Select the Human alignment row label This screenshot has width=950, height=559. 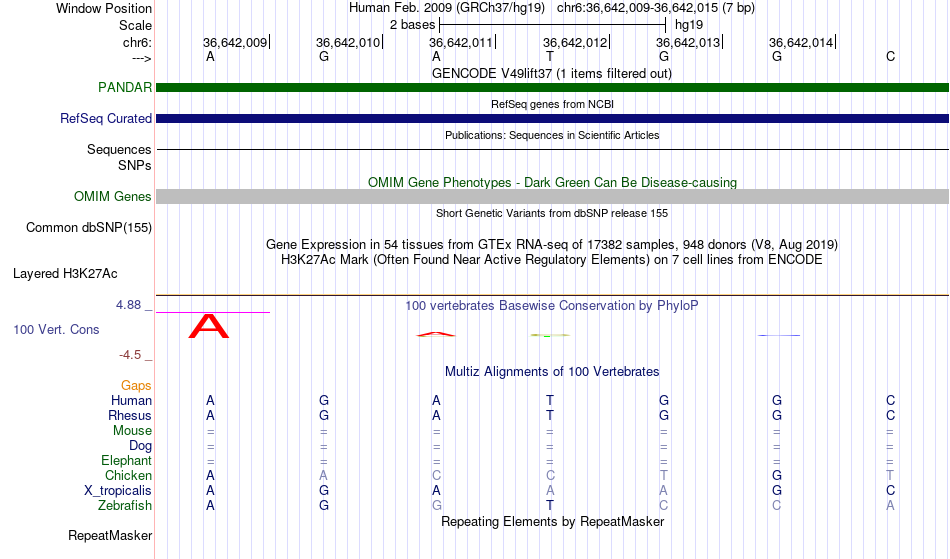131,400
